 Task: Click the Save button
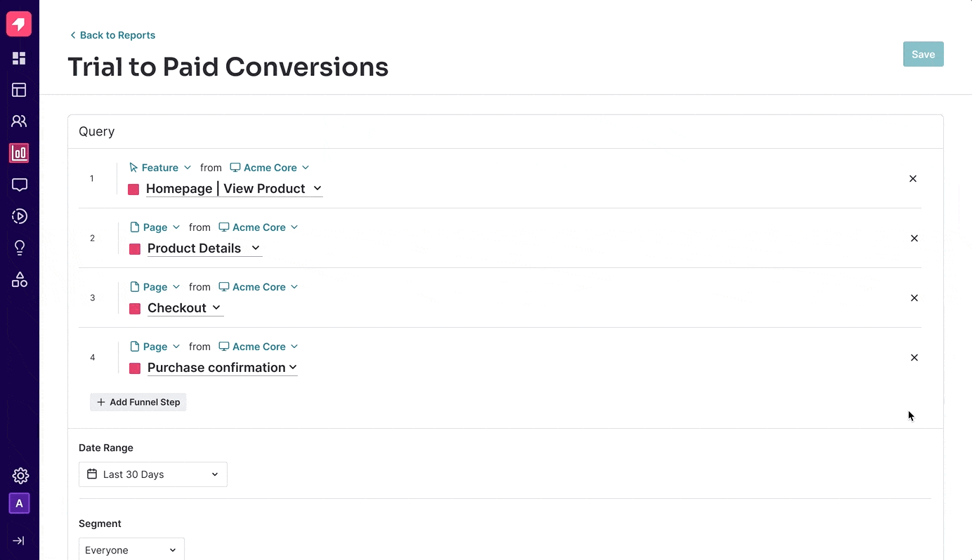coord(923,54)
